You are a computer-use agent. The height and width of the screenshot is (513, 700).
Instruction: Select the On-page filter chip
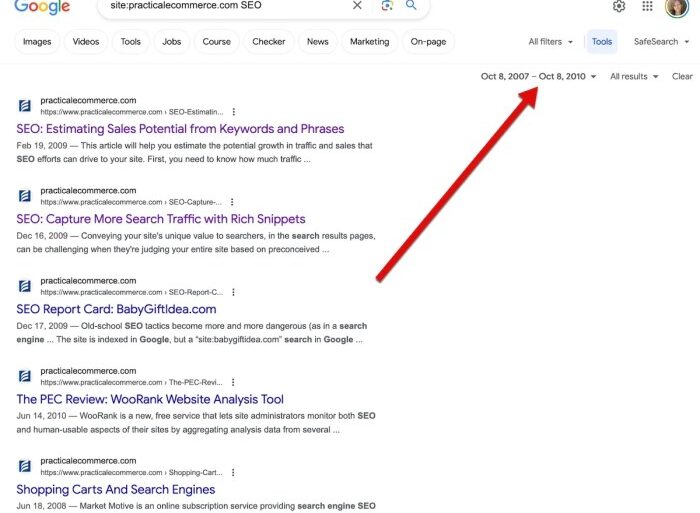pos(428,42)
